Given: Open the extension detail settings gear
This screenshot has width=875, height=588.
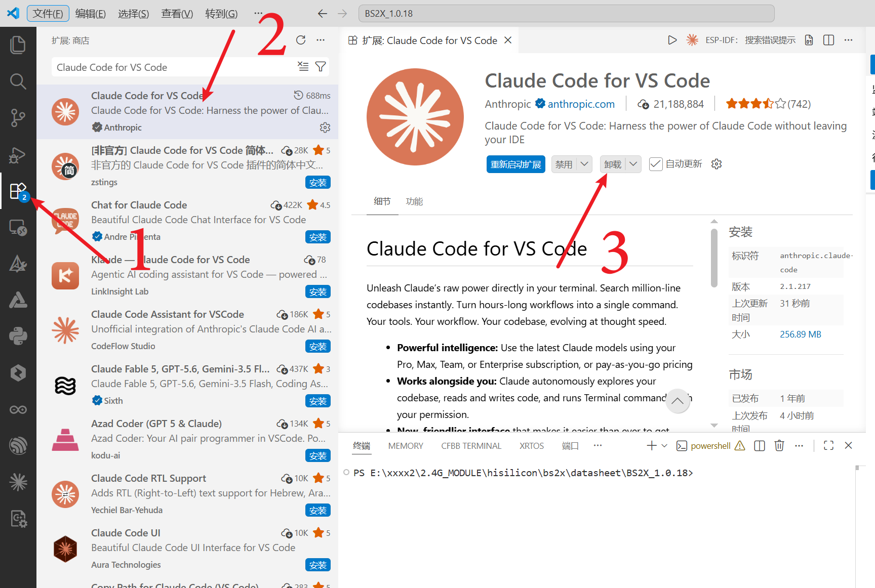Looking at the screenshot, I should (717, 164).
